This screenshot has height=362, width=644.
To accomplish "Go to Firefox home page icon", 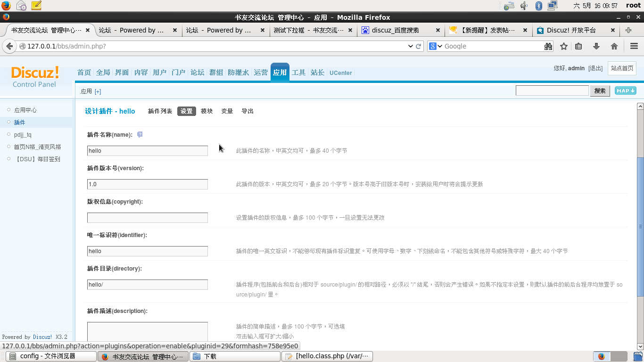I will 615,46.
